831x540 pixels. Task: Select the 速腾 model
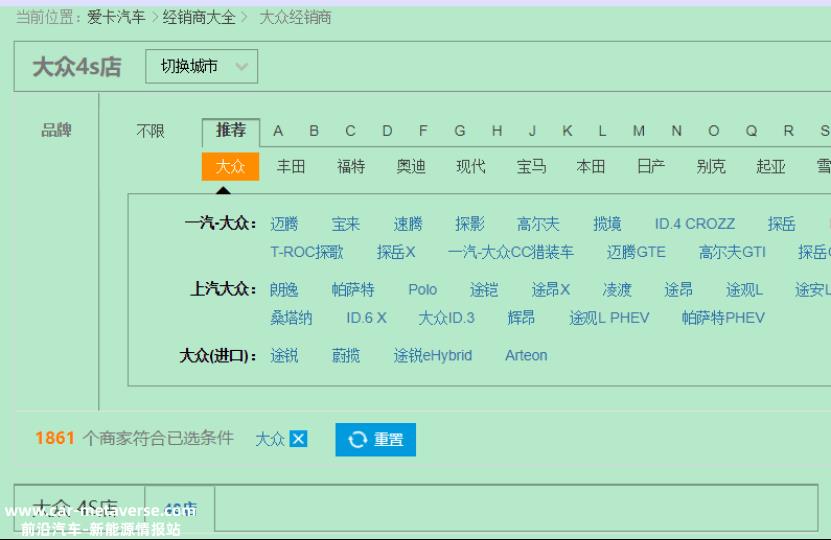pos(408,224)
